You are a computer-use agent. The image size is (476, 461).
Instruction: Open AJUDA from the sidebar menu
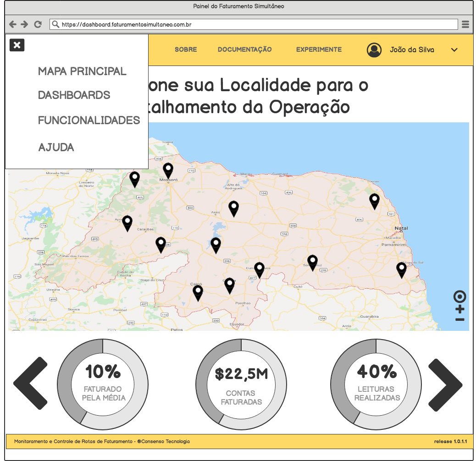55,147
